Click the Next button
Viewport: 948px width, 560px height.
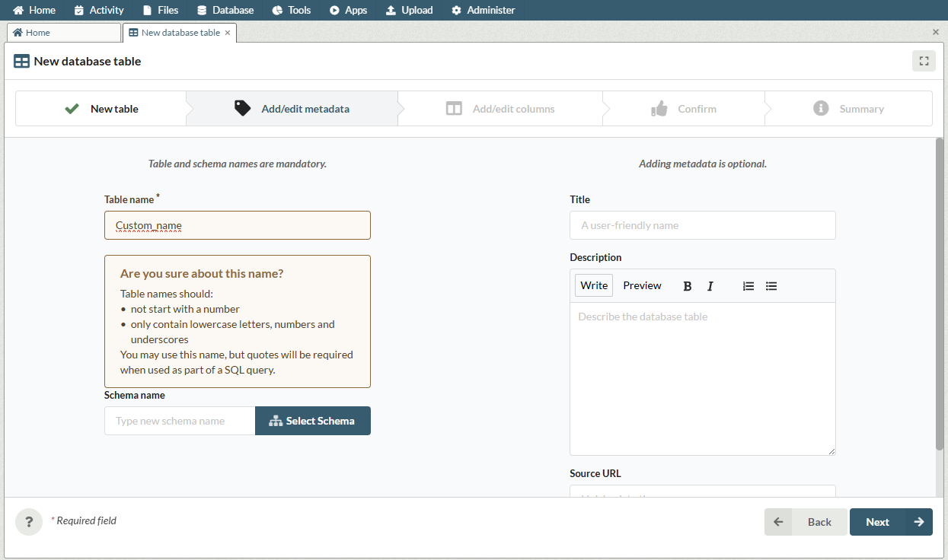[x=890, y=522]
